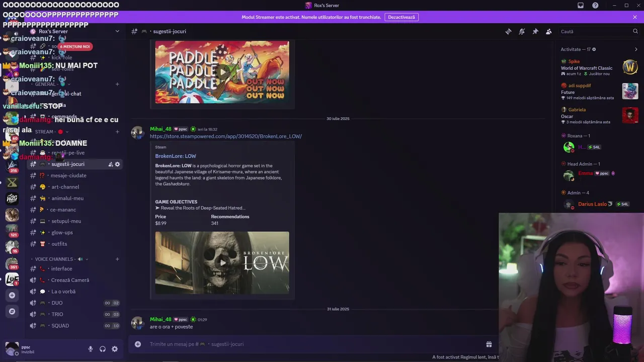
Task: Add a channel to VOICE CHANNELS category
Action: pyautogui.click(x=117, y=259)
